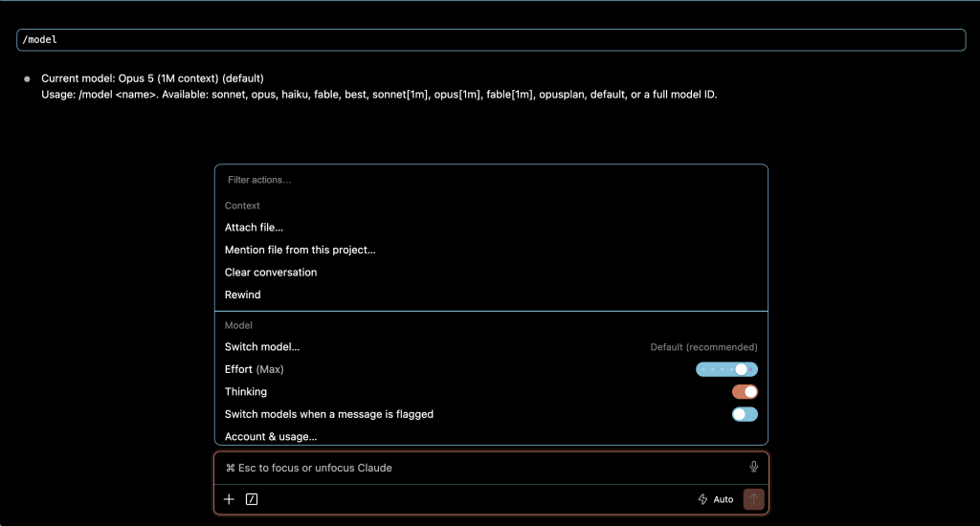Click the Usage: /model <name> line

point(379,95)
